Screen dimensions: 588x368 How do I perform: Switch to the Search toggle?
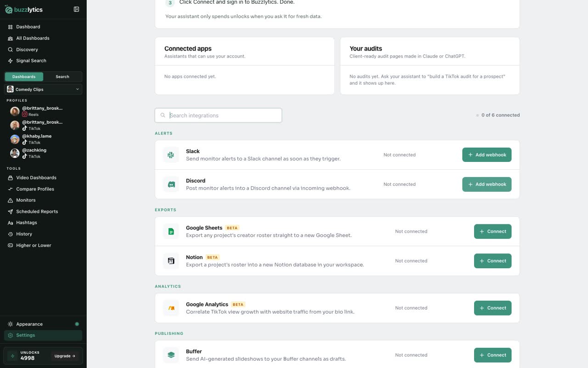coord(62,77)
